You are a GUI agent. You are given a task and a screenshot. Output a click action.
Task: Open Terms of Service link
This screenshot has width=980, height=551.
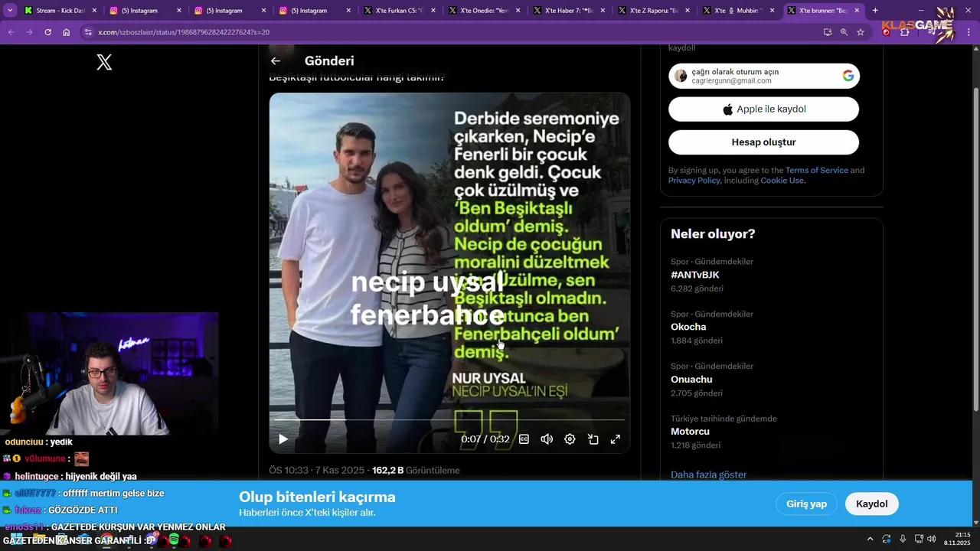click(x=817, y=170)
